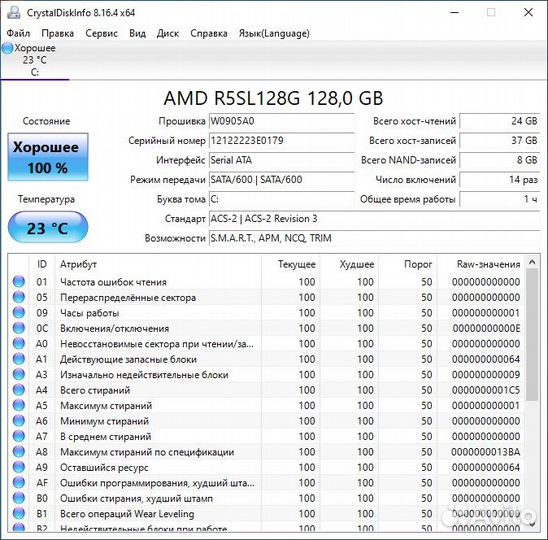548x540 pixels.
Task: Click the status orb for attribute A0
Action: click(19, 344)
